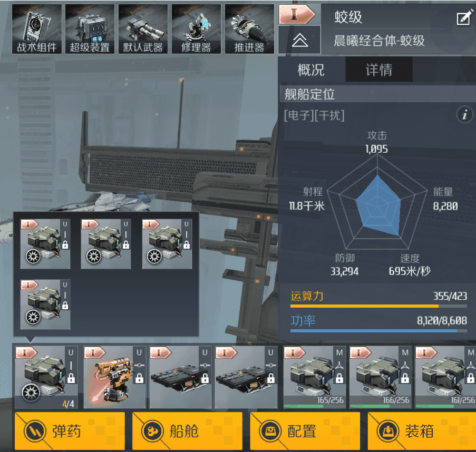
Task: Click the 装箱 pack-up button
Action: (422, 431)
